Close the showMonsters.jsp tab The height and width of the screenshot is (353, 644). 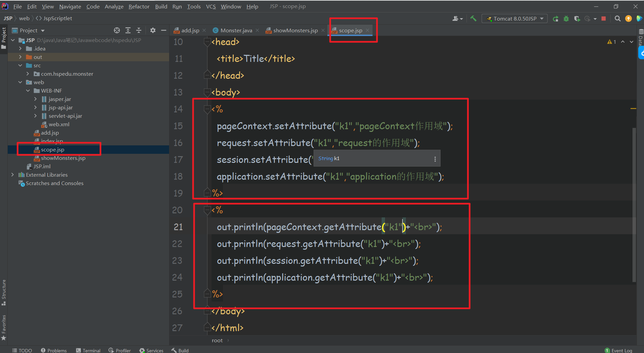(323, 30)
